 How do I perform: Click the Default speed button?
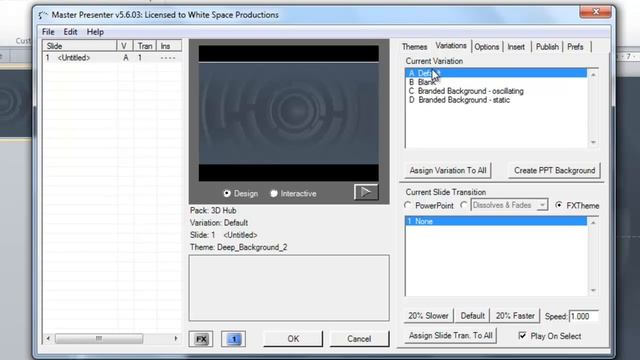(472, 316)
